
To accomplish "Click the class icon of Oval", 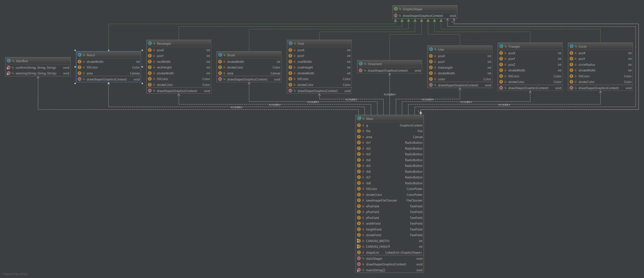I will click(290, 43).
